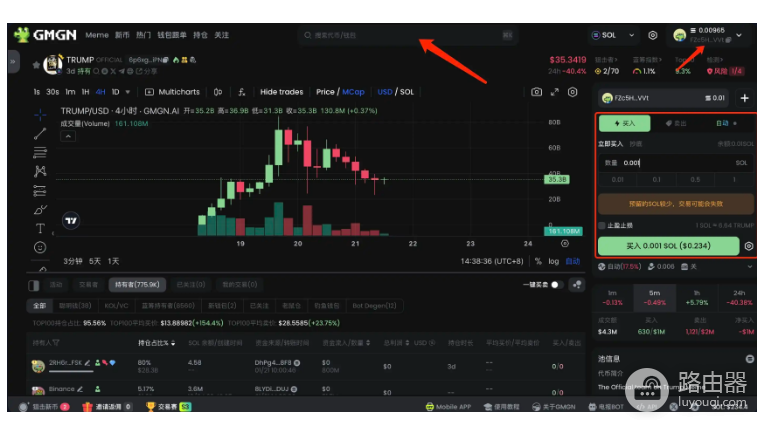This screenshot has height=430, width=765.
Task: Open more timeframes dropdown after 1D
Action: [x=128, y=92]
